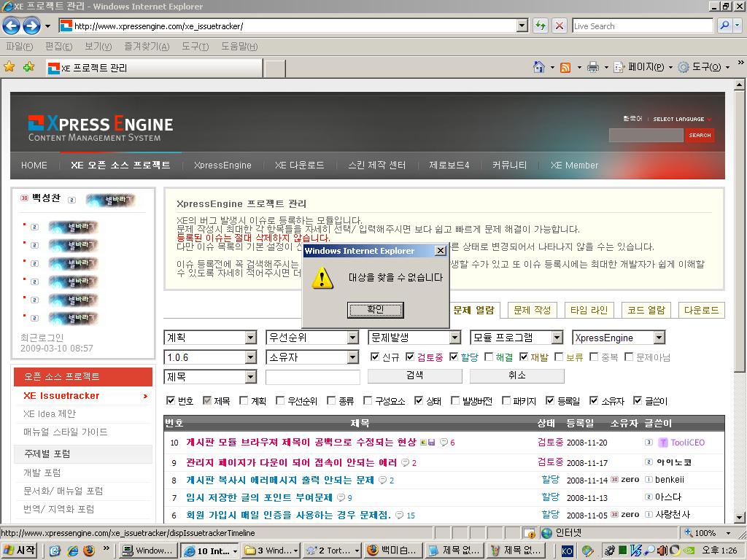This screenshot has width=747, height=560.
Task: Check the 보류 status checkbox
Action: 559,357
